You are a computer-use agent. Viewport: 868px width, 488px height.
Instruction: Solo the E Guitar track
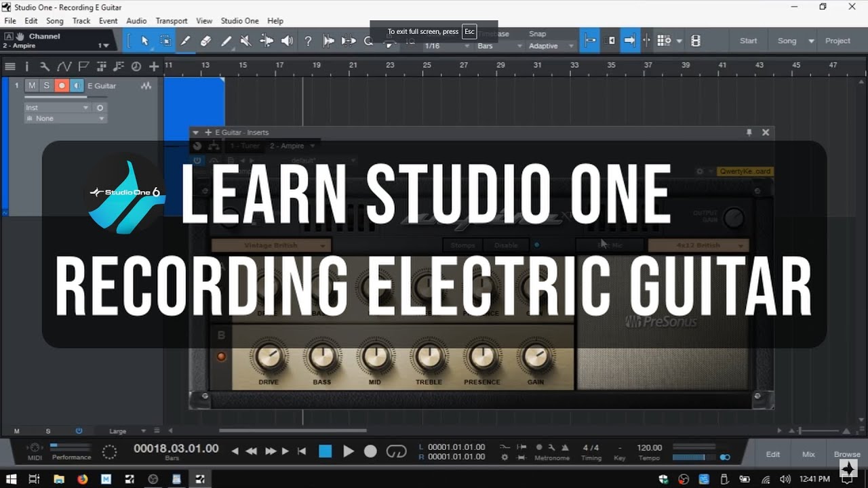46,85
